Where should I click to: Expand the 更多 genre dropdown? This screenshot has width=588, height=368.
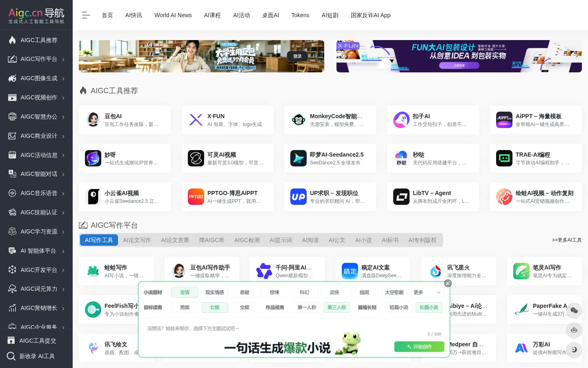[427, 292]
